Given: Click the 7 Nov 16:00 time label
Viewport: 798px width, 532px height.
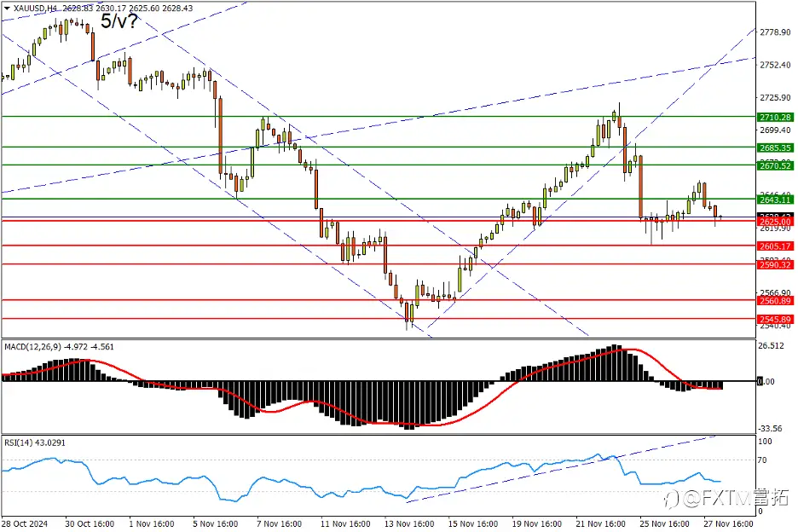Looking at the screenshot, I should (279, 523).
